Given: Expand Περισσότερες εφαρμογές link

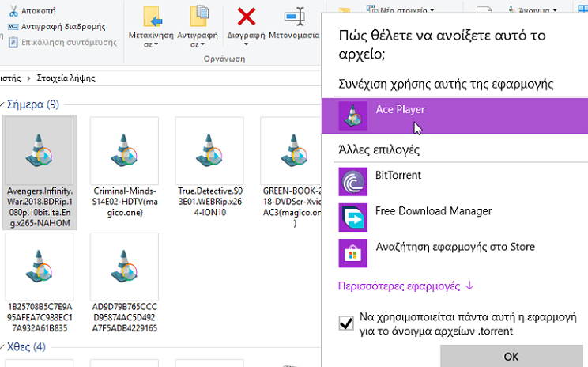Looking at the screenshot, I should click(405, 286).
